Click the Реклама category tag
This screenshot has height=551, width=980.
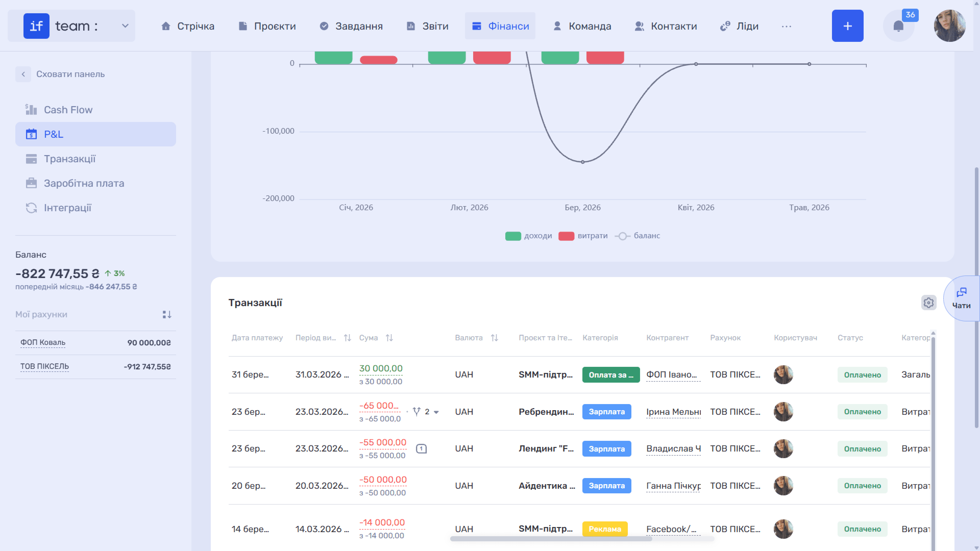(x=605, y=529)
